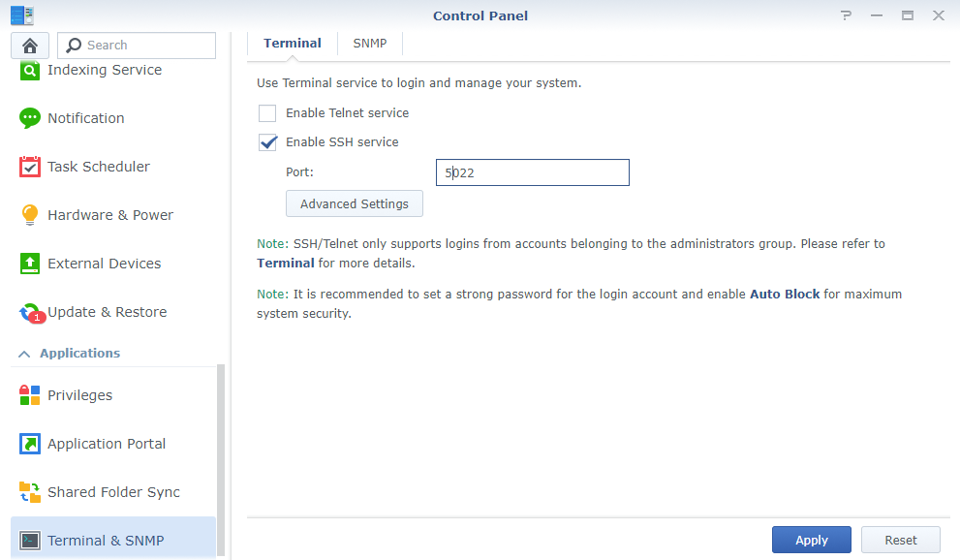This screenshot has width=960, height=560.
Task: Click the Application Portal icon
Action: (x=29, y=444)
